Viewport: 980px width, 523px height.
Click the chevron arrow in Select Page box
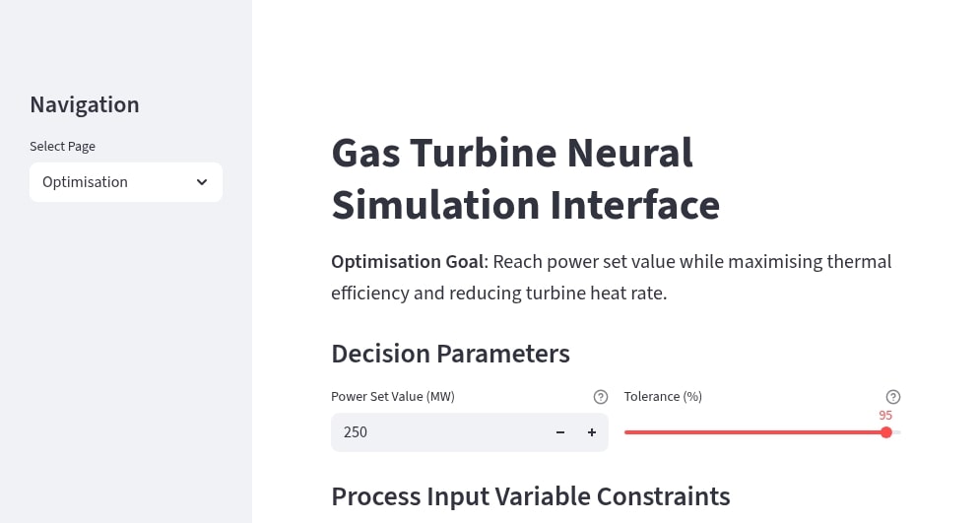202,182
